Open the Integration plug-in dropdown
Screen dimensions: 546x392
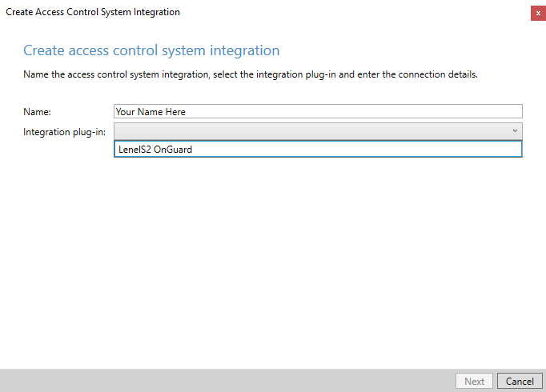[318, 131]
